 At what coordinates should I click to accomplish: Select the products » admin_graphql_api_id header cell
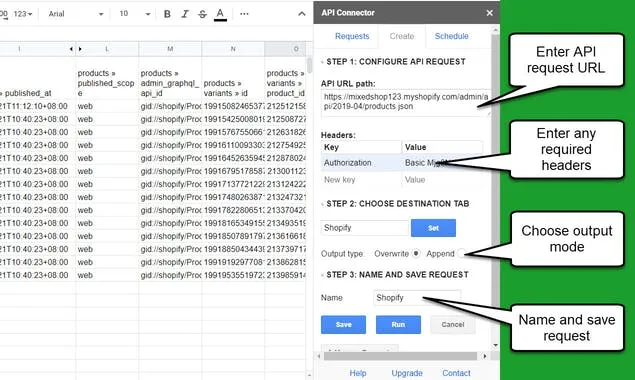click(x=170, y=78)
